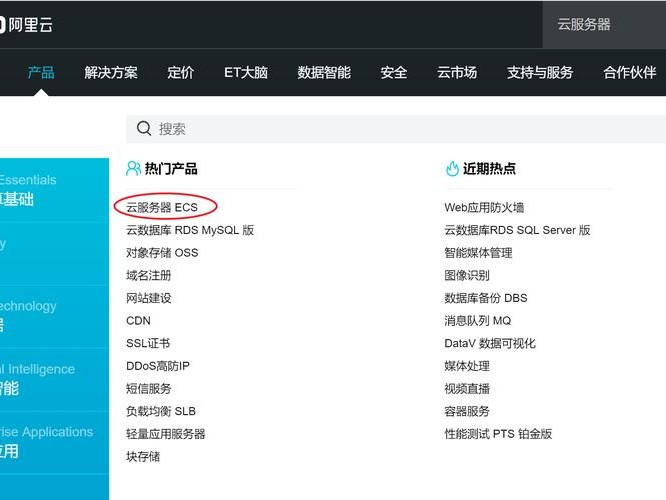666x500 pixels.
Task: Click the 近期热点 heading
Action: point(489,168)
